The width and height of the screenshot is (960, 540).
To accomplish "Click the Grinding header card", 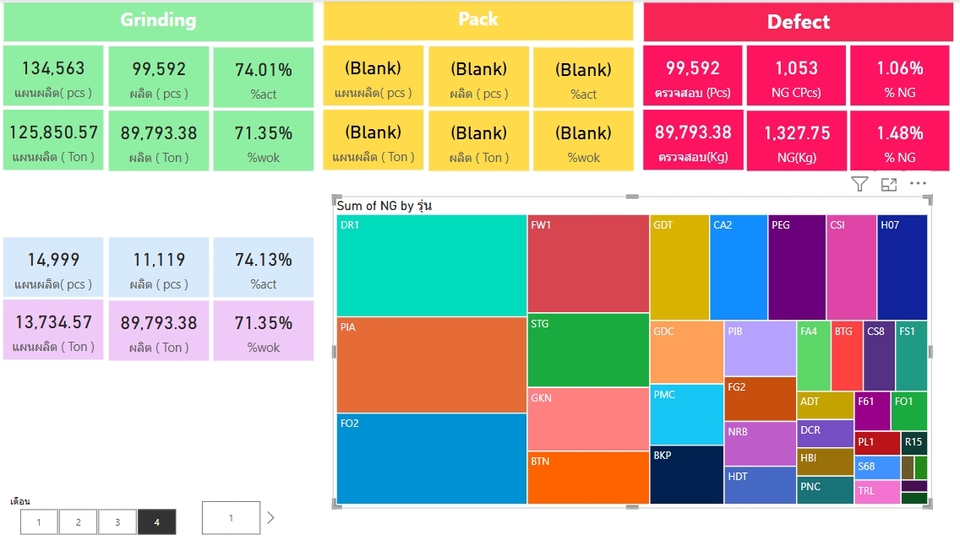I will (158, 21).
